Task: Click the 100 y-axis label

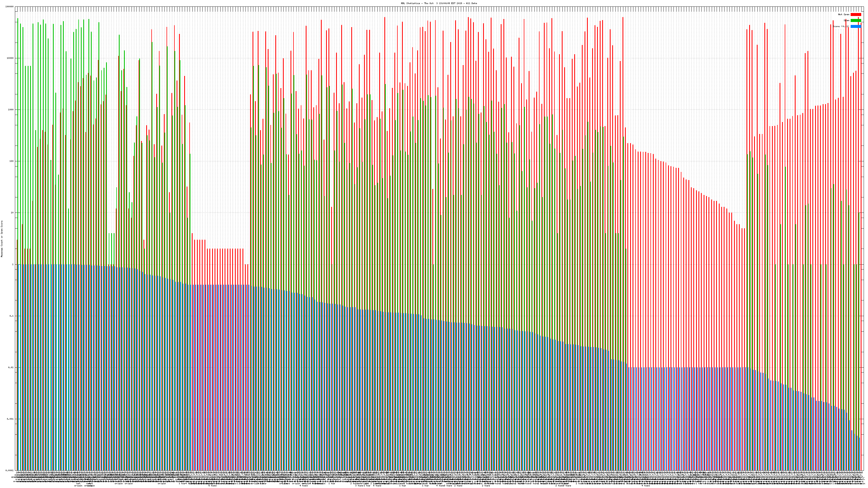Action: (x=12, y=161)
